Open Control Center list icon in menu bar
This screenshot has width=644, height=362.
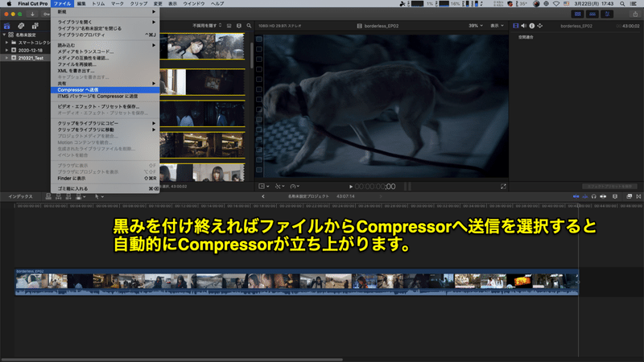click(634, 4)
